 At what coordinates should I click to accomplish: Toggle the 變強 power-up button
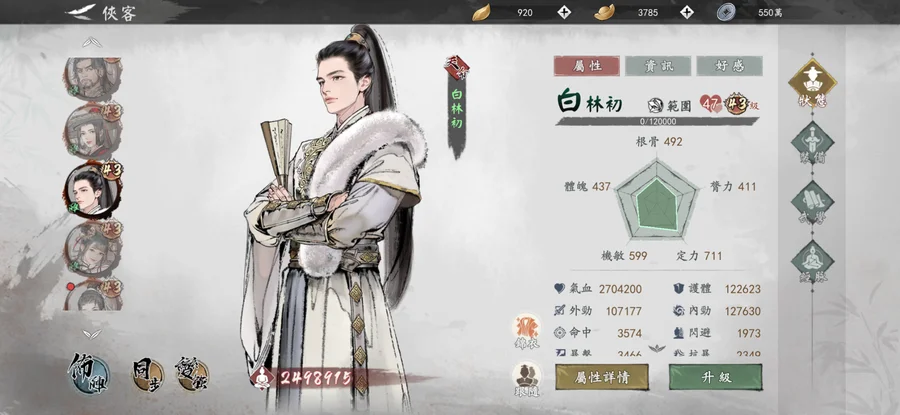tap(192, 375)
